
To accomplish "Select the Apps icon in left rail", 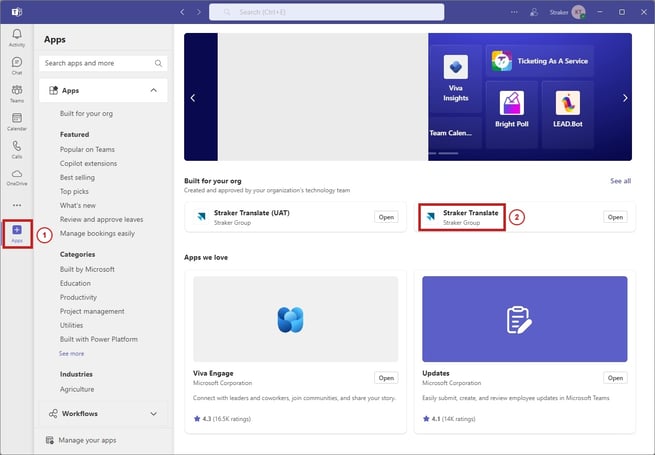I will click(17, 234).
